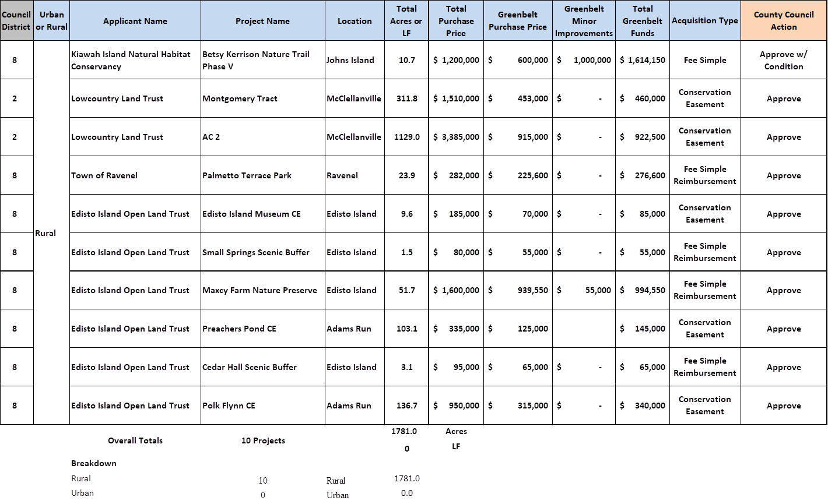Click the Palmetto Terrace Park project cell
828x504 pixels.
point(247,175)
